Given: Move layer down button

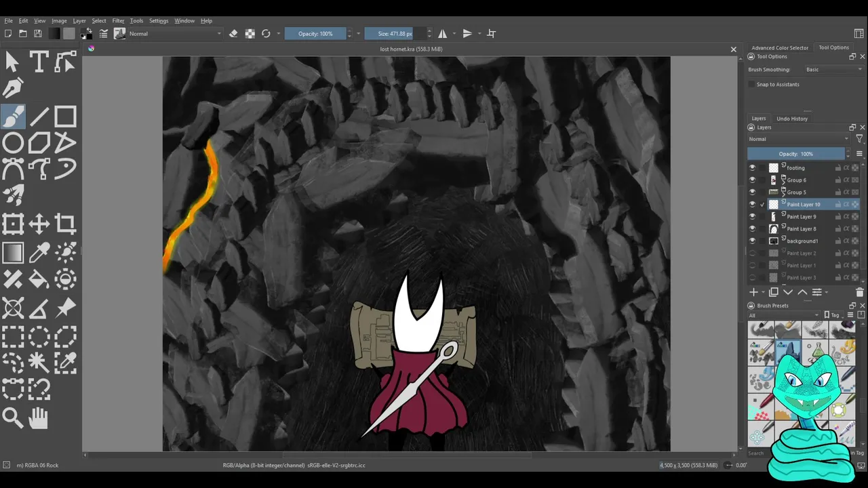Looking at the screenshot, I should coord(788,292).
